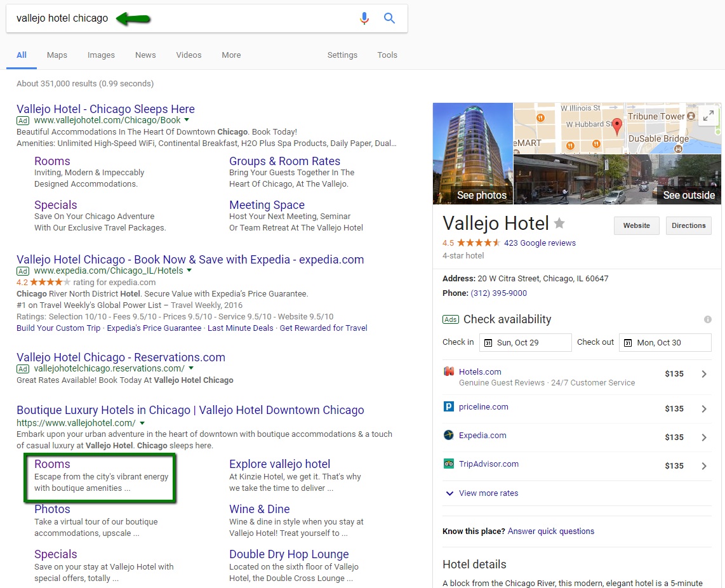Open Boutique Luxury Hotels in Chicago result
This screenshot has width=725, height=588.
pos(190,410)
